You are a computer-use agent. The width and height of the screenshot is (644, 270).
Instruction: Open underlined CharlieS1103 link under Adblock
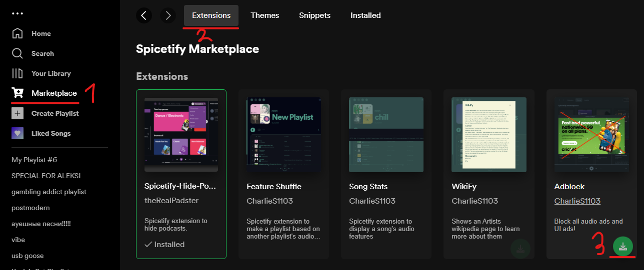[x=577, y=201]
